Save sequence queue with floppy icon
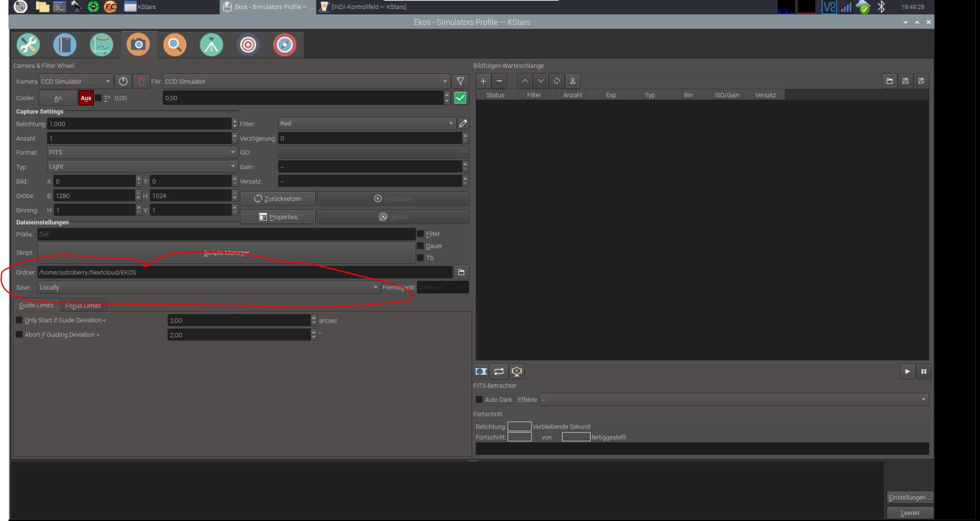 906,82
